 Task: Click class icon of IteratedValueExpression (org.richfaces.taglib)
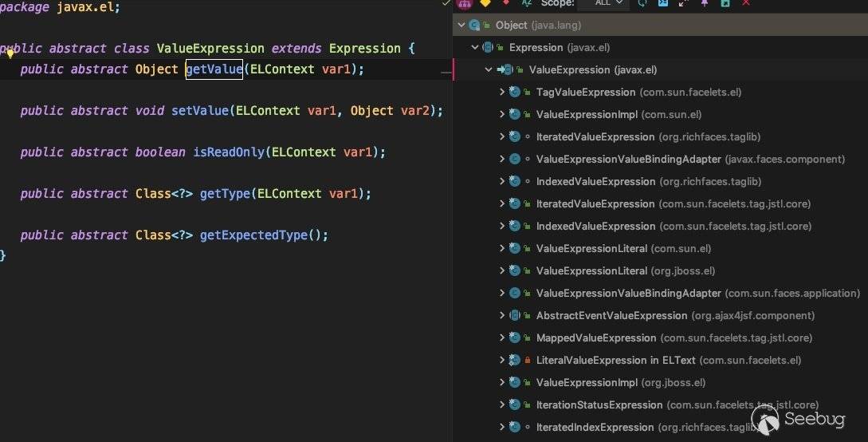click(x=514, y=136)
